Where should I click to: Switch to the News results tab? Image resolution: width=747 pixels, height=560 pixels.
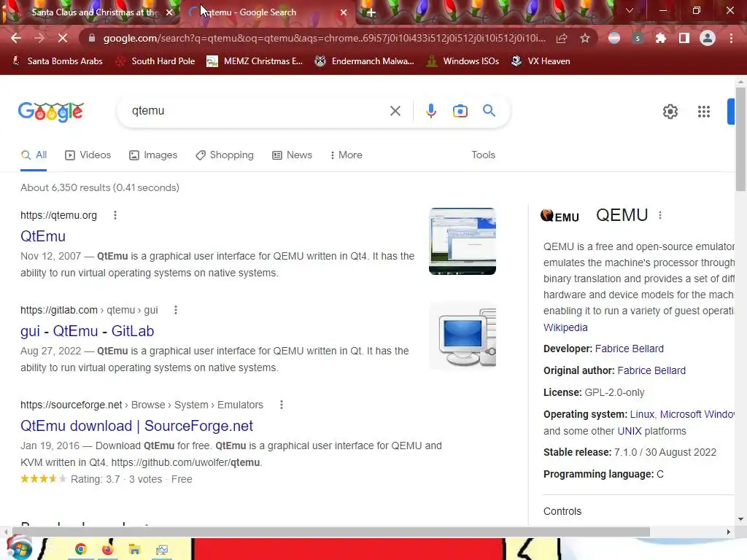pyautogui.click(x=292, y=155)
